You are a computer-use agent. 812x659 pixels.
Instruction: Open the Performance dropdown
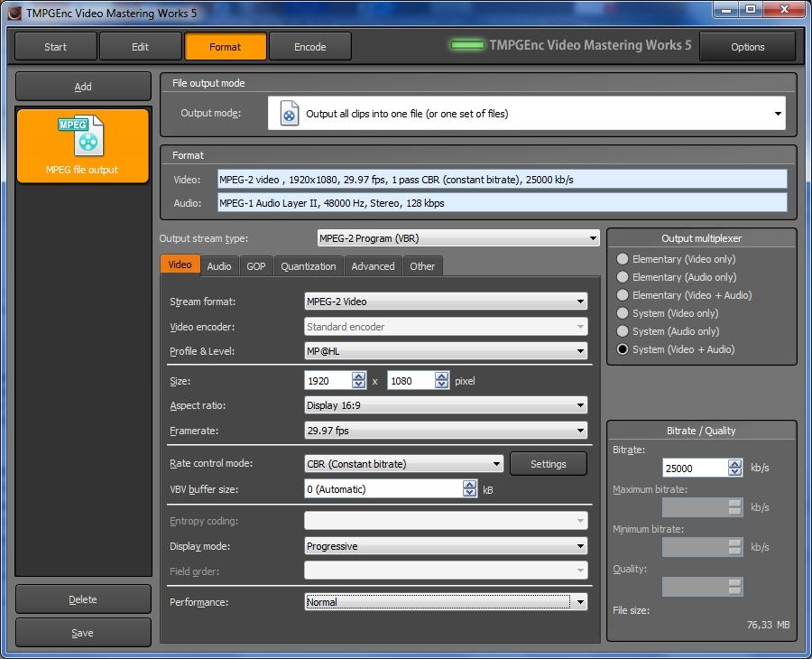(x=446, y=602)
